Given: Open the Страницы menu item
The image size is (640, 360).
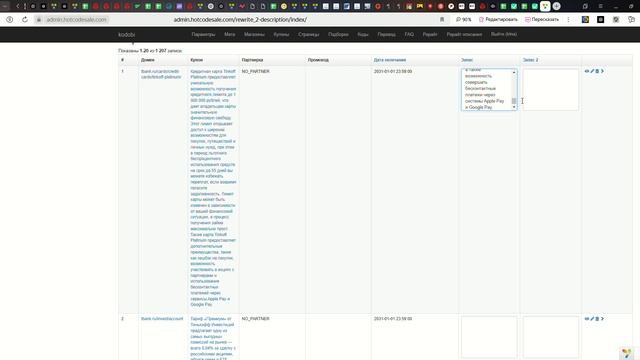Looking at the screenshot, I should [x=309, y=35].
